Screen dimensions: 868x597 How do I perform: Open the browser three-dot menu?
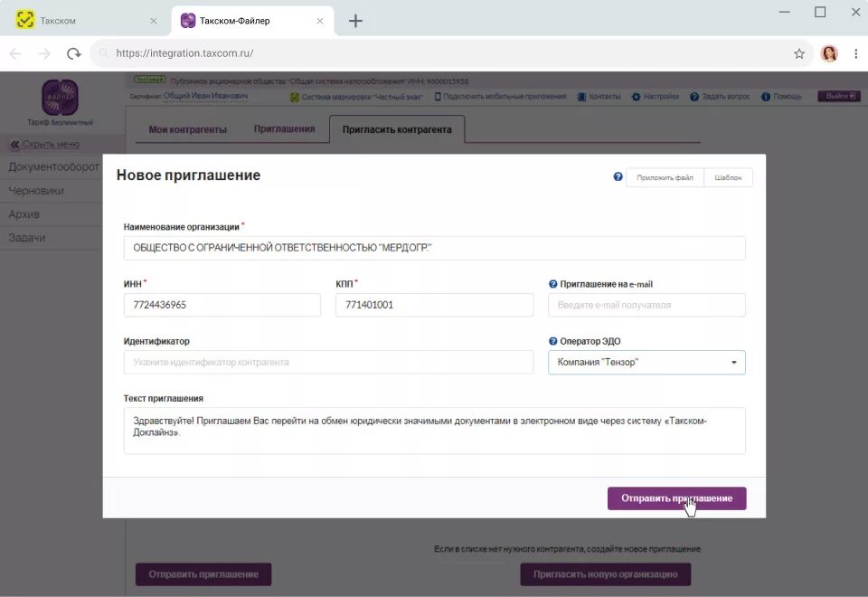pos(856,53)
